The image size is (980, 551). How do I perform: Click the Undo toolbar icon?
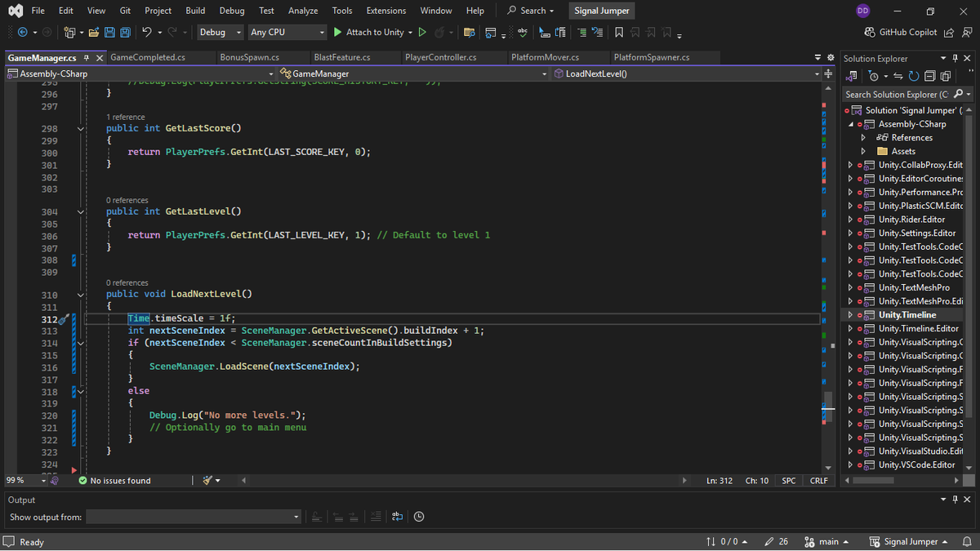click(x=147, y=32)
